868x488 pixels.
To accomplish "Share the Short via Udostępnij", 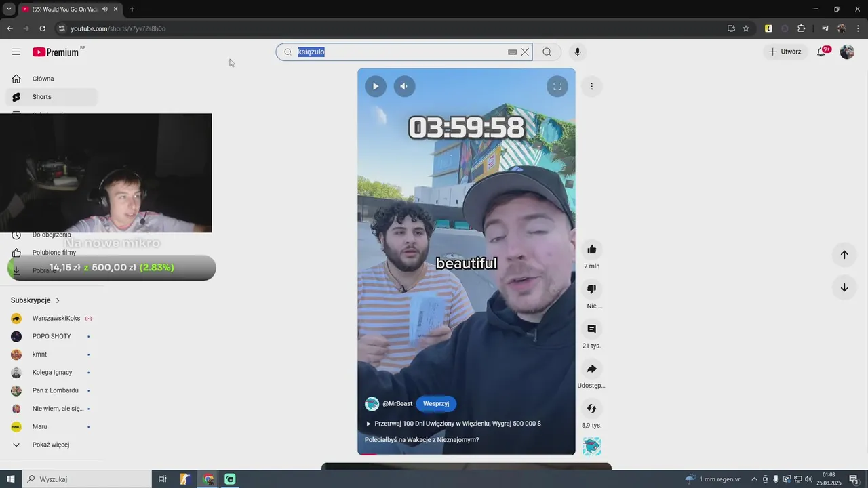I will (x=591, y=369).
